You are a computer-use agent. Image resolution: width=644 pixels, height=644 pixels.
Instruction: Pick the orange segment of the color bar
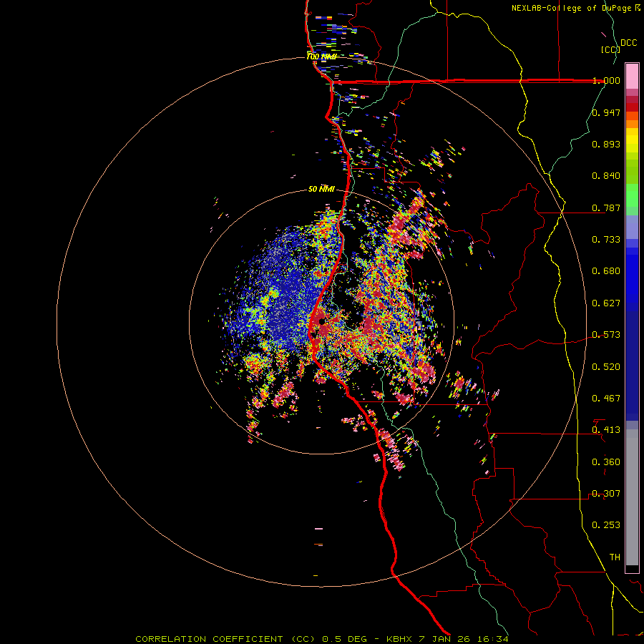[632, 123]
